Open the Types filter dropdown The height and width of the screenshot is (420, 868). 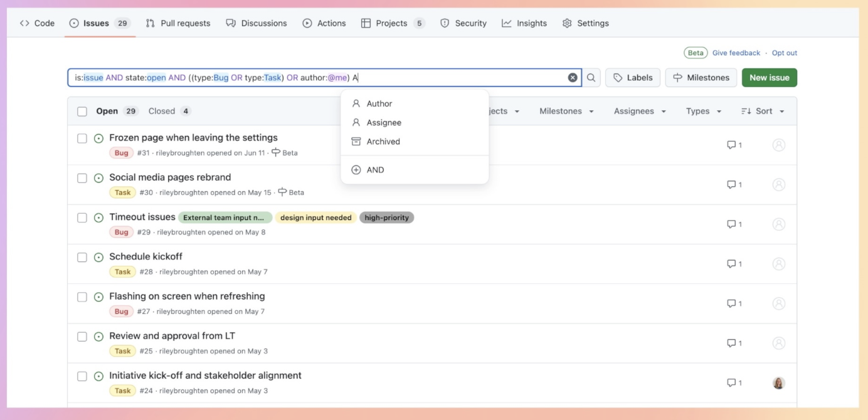pos(704,111)
